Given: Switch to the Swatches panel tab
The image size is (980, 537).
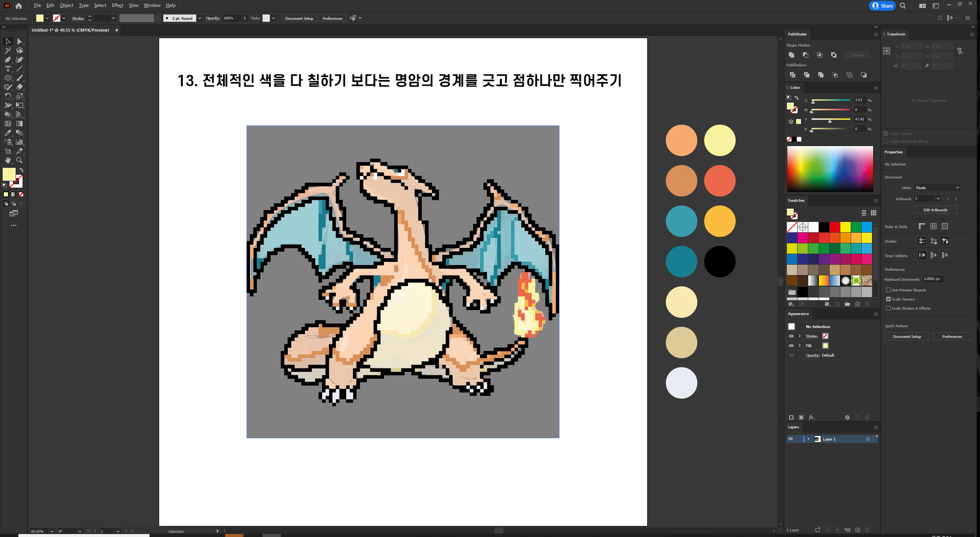Looking at the screenshot, I should tap(796, 200).
